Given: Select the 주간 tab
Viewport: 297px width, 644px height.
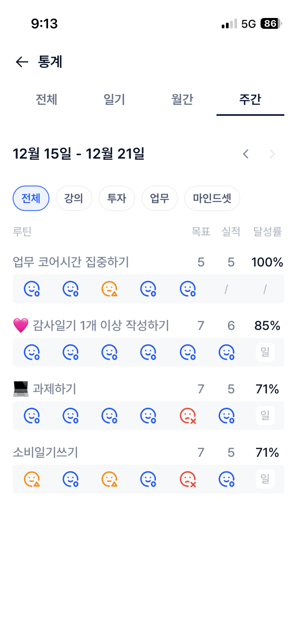Looking at the screenshot, I should (250, 99).
